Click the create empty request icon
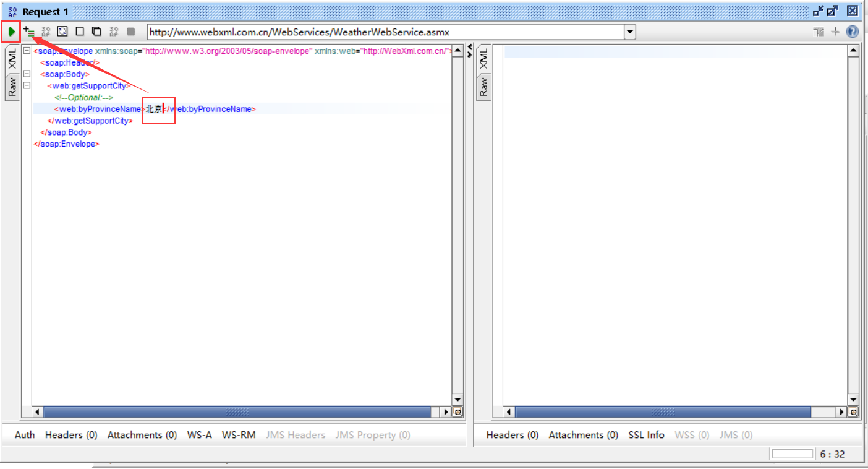 80,32
